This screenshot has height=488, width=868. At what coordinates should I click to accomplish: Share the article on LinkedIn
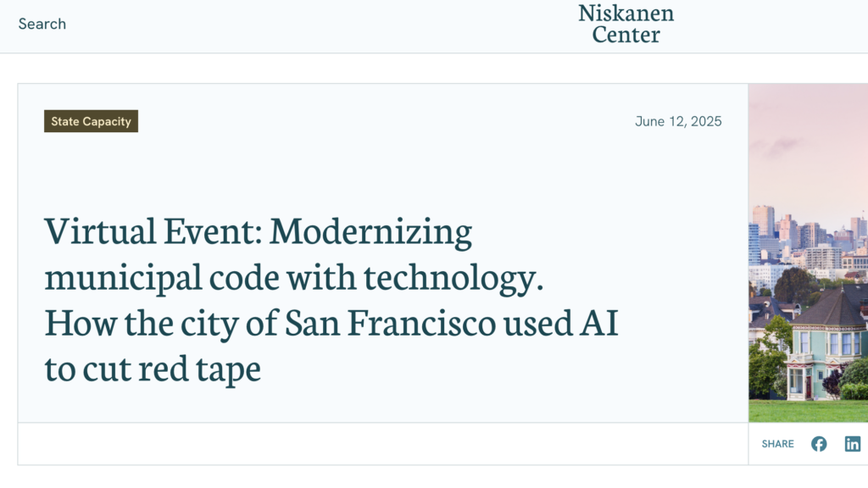click(853, 444)
